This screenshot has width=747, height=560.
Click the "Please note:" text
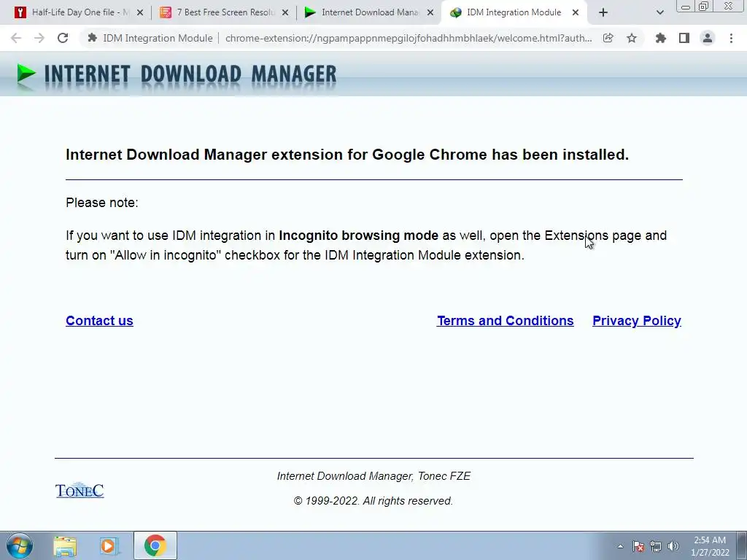click(102, 203)
